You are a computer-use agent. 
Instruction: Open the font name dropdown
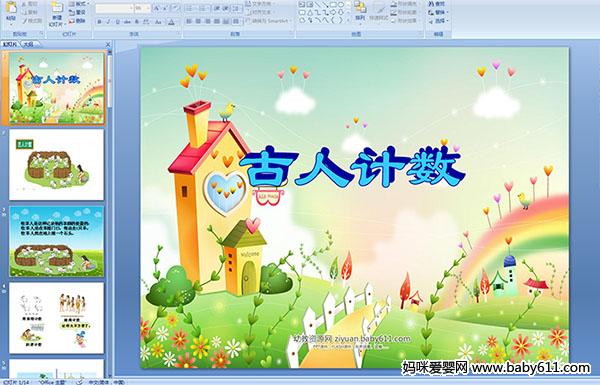click(131, 8)
